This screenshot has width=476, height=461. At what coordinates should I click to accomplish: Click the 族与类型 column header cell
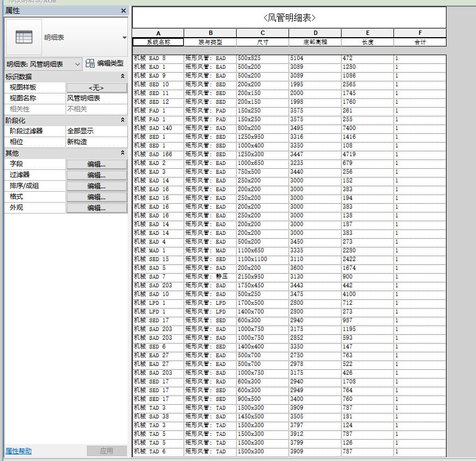point(210,42)
